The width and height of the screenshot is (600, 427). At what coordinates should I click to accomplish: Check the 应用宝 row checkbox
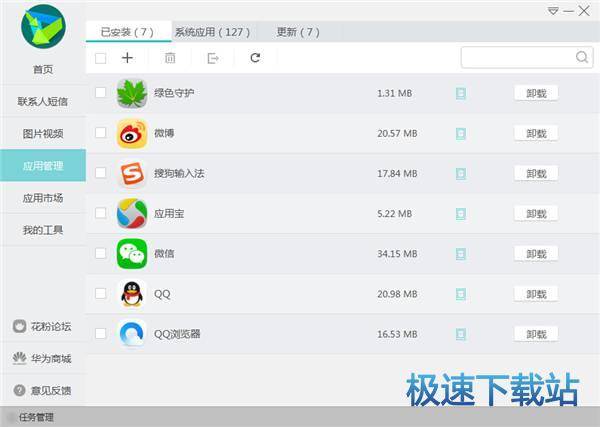[101, 213]
